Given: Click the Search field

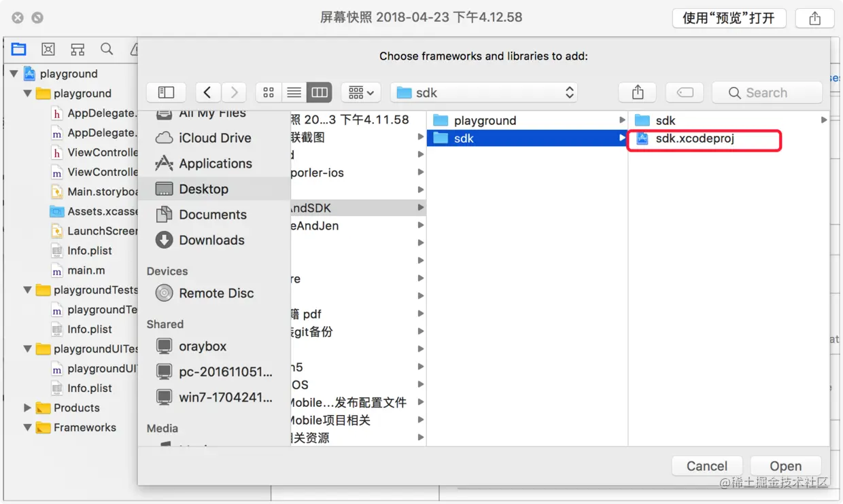Looking at the screenshot, I should point(767,92).
